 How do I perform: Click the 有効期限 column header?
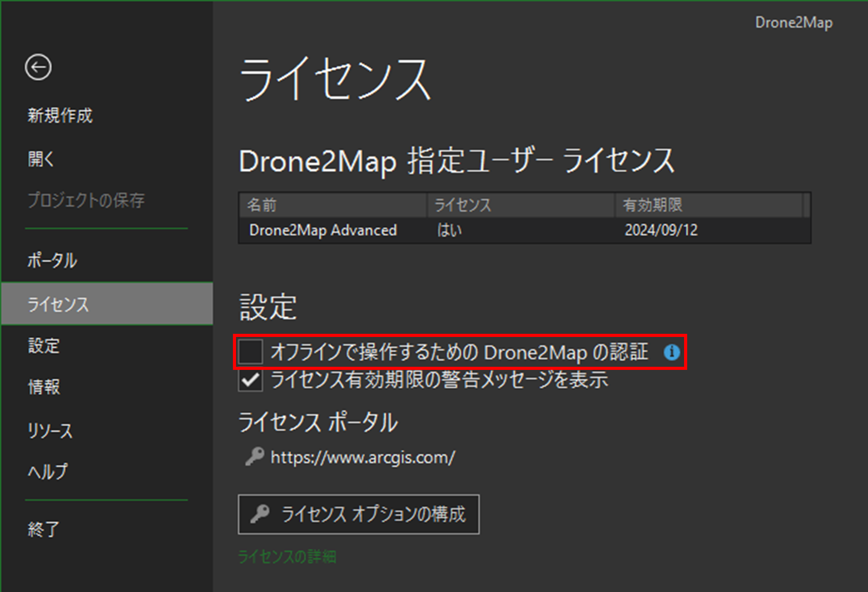click(x=709, y=205)
